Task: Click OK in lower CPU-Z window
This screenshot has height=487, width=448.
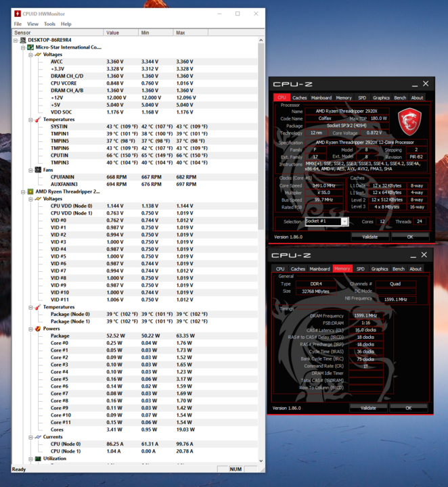Action: 409,408
